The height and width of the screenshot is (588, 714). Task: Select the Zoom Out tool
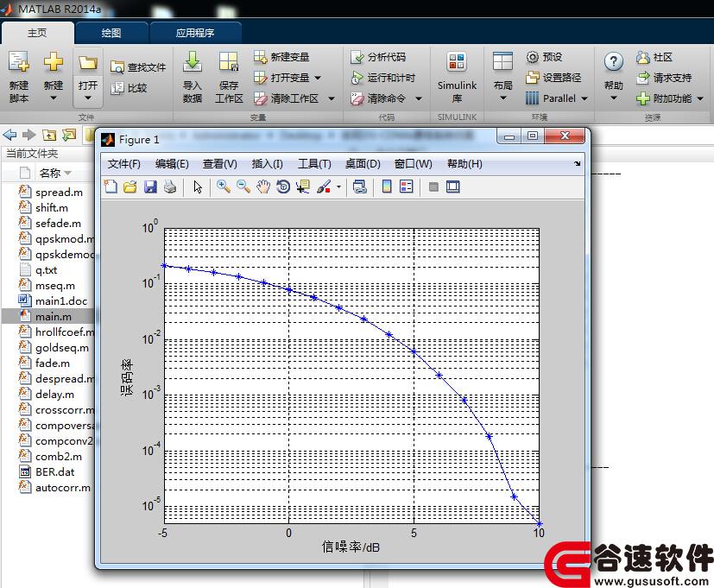[x=243, y=187]
